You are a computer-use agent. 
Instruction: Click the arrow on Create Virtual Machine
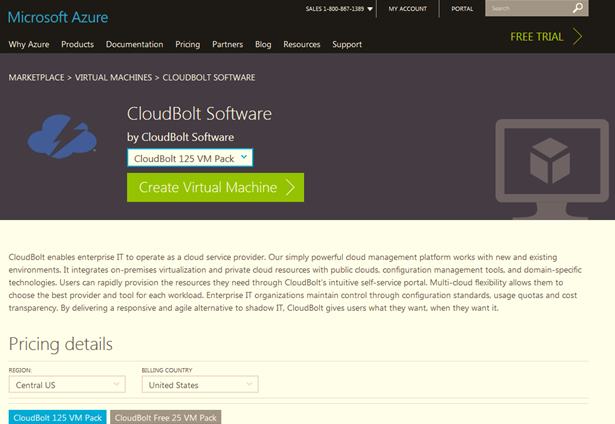tap(290, 187)
